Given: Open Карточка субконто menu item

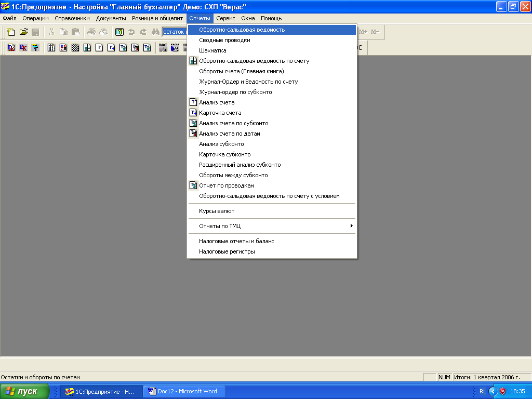Looking at the screenshot, I should [x=272, y=154].
